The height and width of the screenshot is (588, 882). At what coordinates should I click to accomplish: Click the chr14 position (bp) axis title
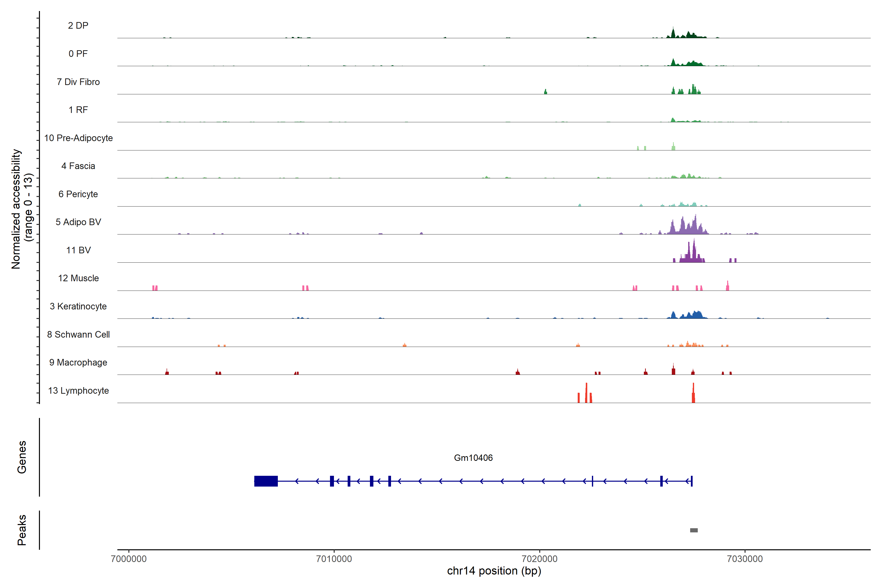(x=494, y=571)
